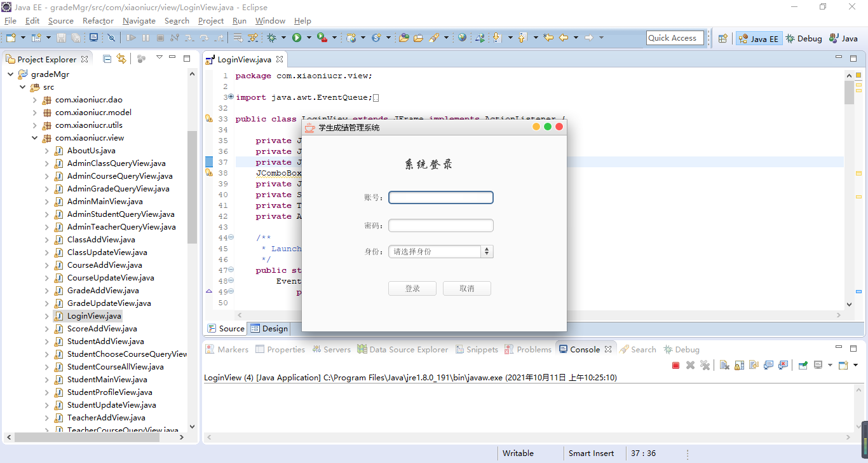868x463 pixels.
Task: Pin the Console view
Action: (x=803, y=365)
